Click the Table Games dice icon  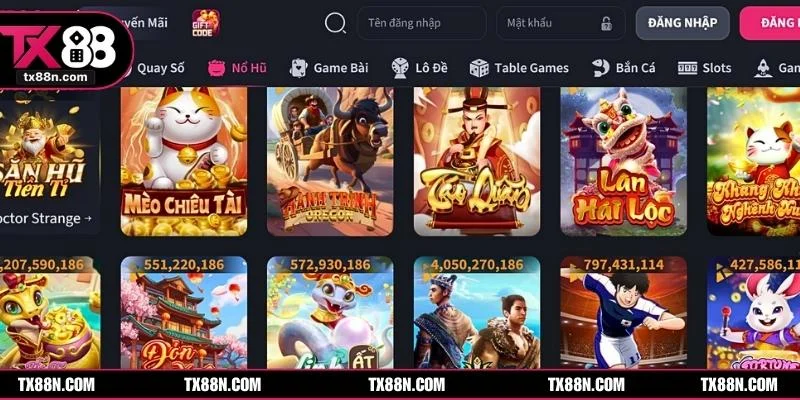tap(479, 68)
